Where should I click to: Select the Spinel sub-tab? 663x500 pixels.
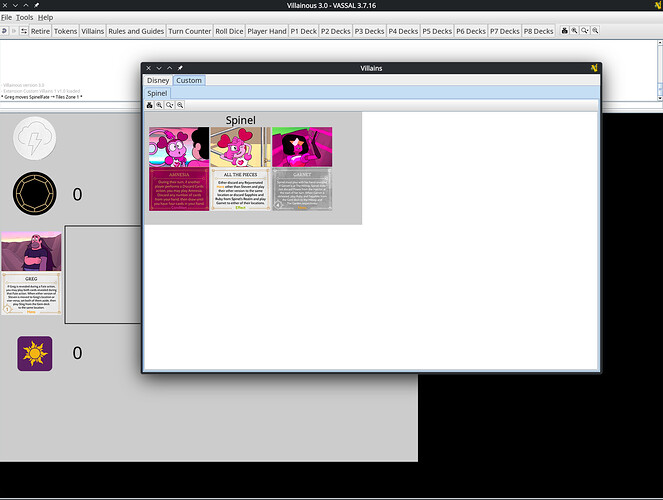coord(157,93)
